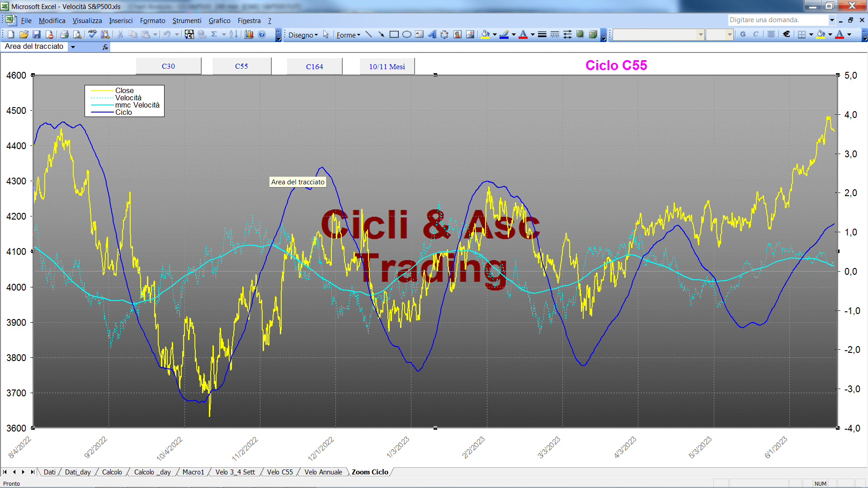
Task: Click the Euro currency format icon
Action: [x=787, y=34]
